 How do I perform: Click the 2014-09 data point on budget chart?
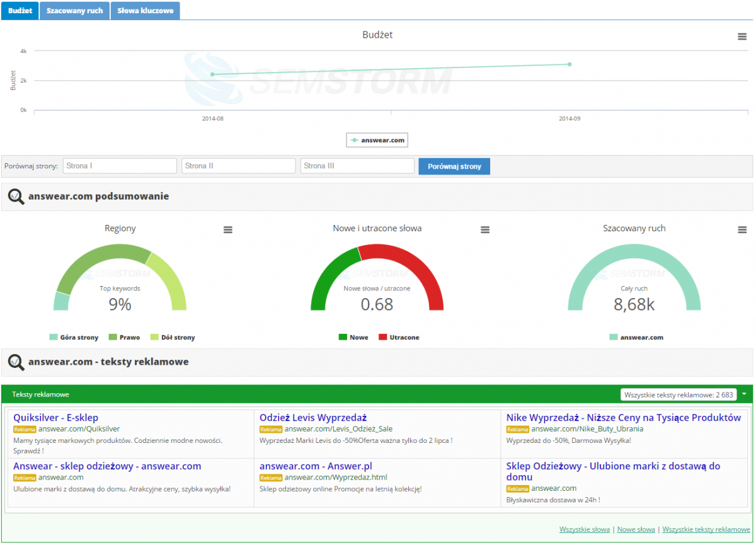pos(570,64)
